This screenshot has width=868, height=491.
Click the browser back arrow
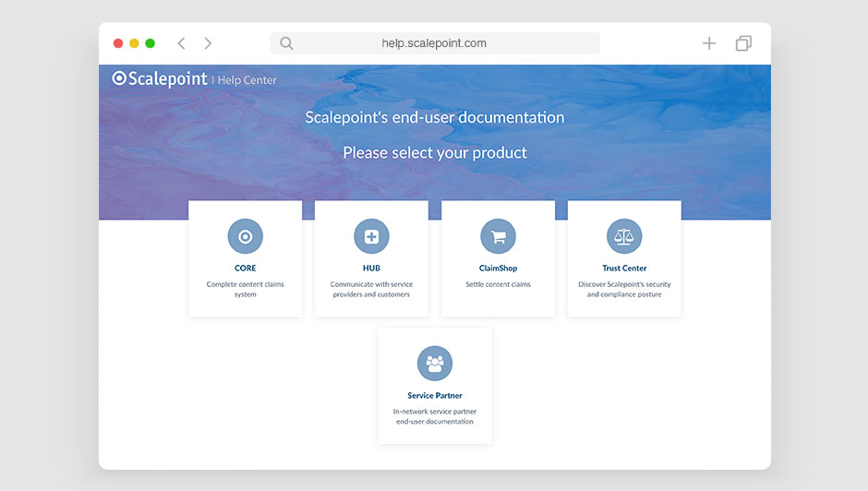click(181, 43)
